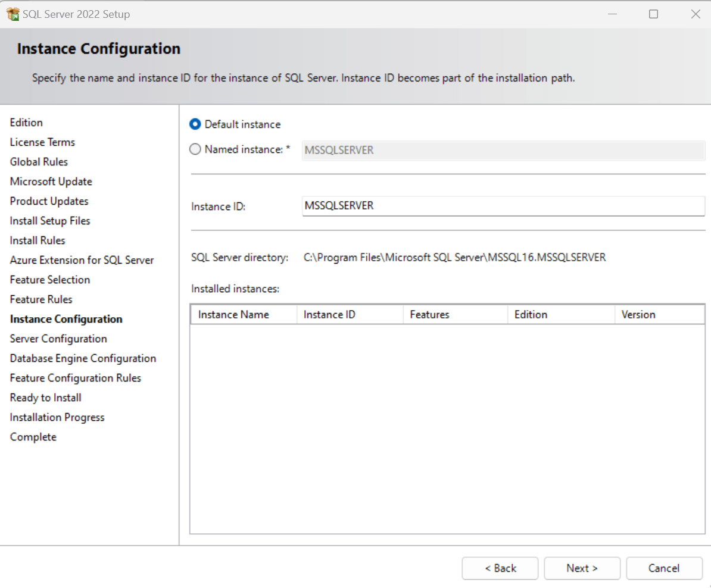Open the Microsoft Update step
This screenshot has width=711, height=588.
click(51, 182)
